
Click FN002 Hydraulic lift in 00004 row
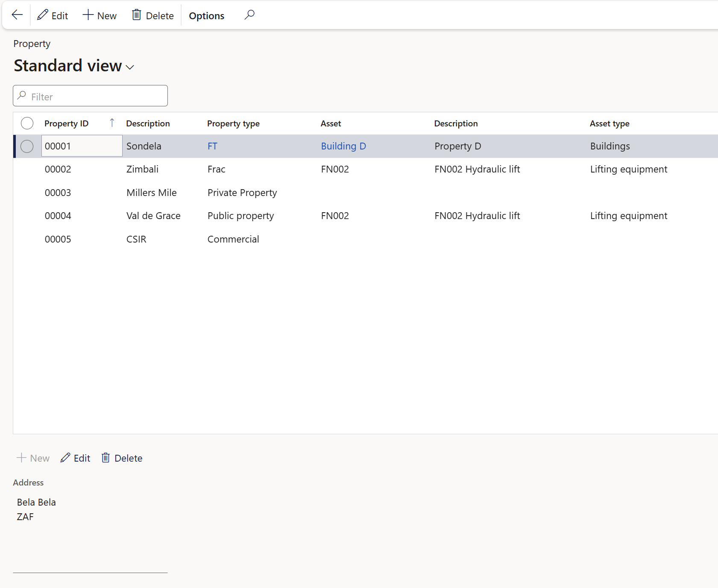coord(477,216)
